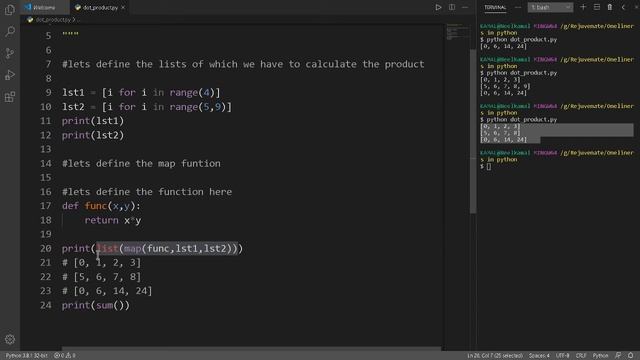Change the CRLF line ending setting
The height and width of the screenshot is (360, 640).
[x=581, y=356]
